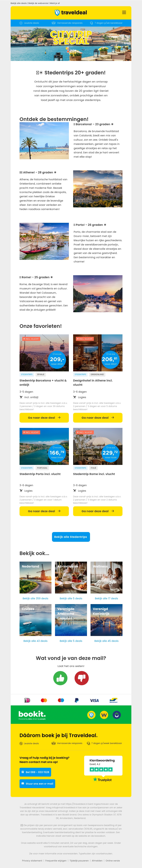Click 'Bekijk alle Stedentrips' button
The image size is (142, 868).
pos(71,537)
